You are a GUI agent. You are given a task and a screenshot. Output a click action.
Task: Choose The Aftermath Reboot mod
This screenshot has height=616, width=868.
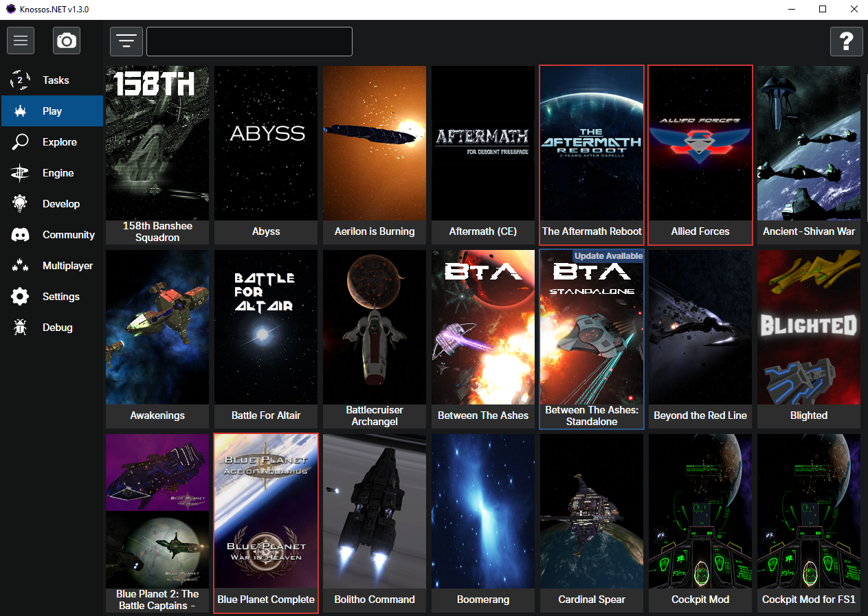592,155
